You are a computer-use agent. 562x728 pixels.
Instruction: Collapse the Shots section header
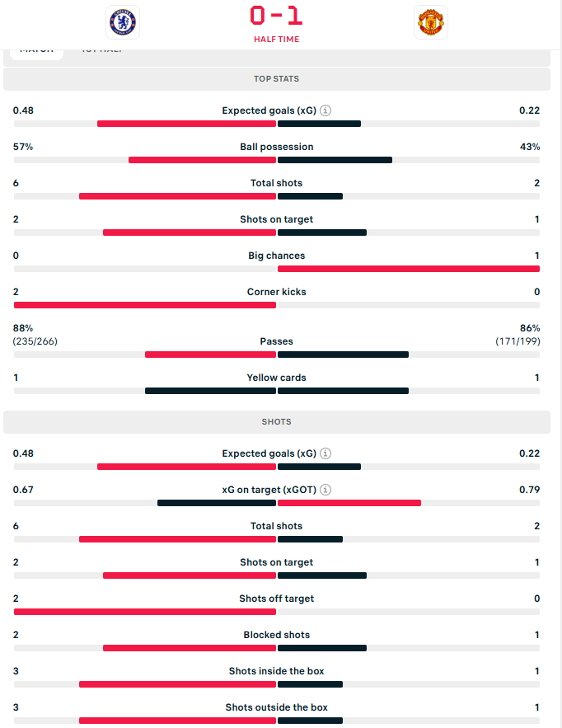point(277,422)
